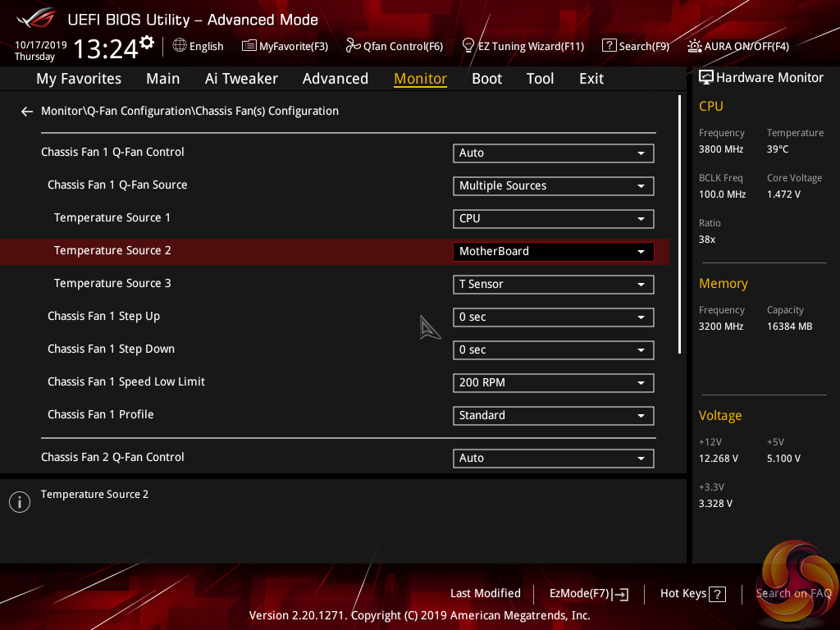
Task: Open Chassis Fan 1 Q-Fan Source dropdown
Action: (x=554, y=186)
